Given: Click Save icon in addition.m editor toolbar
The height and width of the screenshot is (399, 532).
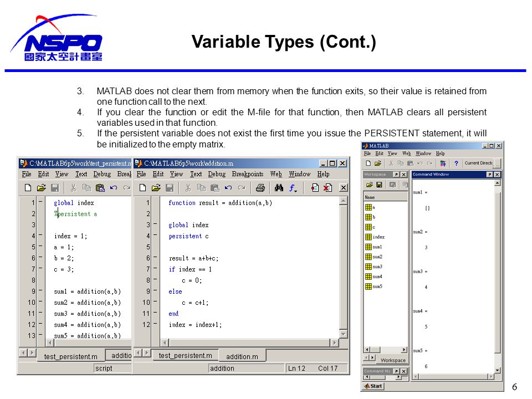Looking at the screenshot, I should point(170,188).
